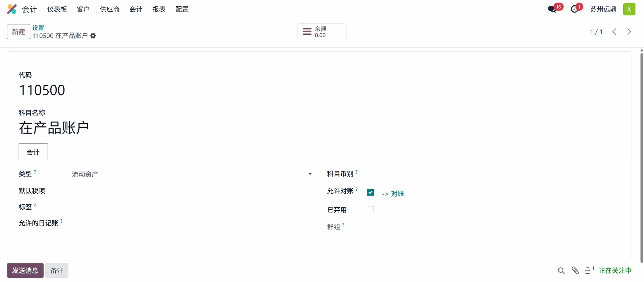Image resolution: width=644 pixels, height=282 pixels.
Task: Open the -> 对账 link
Action: tap(393, 194)
